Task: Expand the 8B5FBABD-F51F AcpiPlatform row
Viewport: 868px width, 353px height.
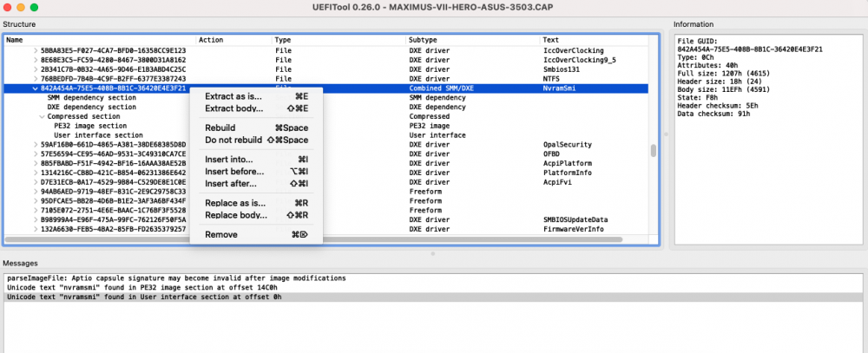Action: pos(36,163)
